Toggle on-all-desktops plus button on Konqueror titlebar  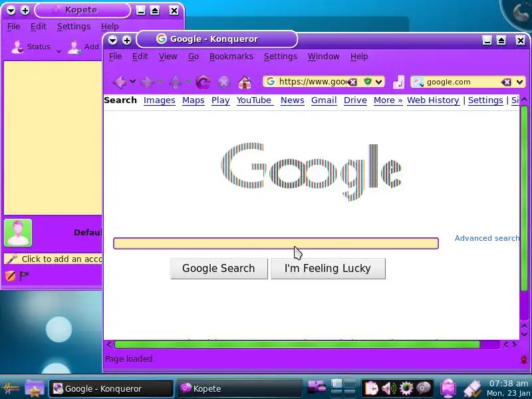pyautogui.click(x=127, y=41)
